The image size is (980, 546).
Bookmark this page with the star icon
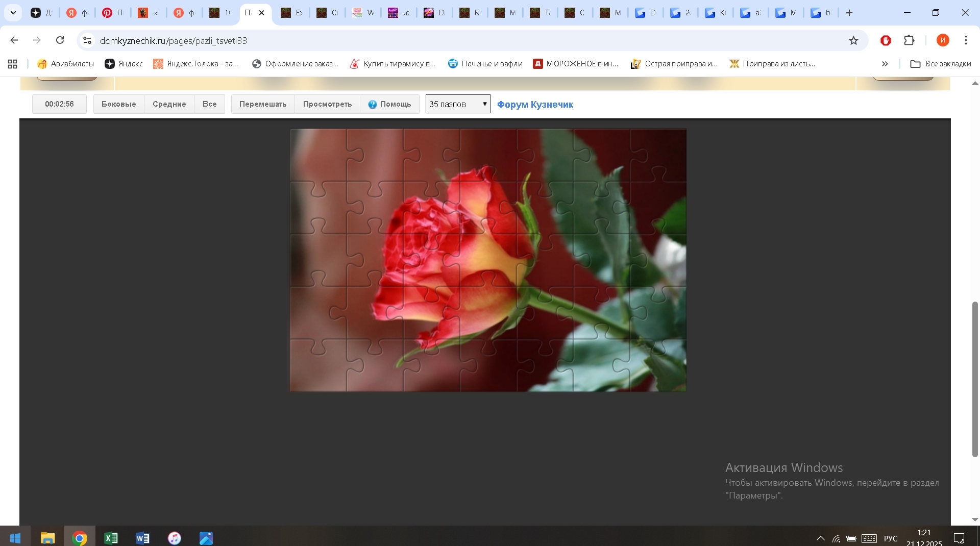853,40
